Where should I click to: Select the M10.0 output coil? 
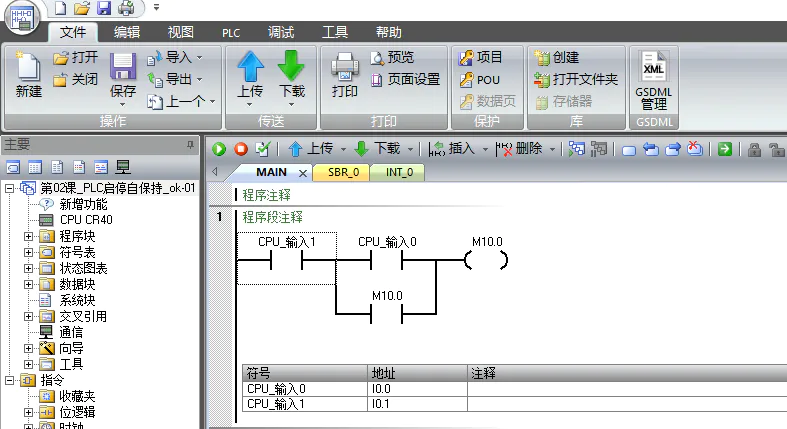coord(487,259)
